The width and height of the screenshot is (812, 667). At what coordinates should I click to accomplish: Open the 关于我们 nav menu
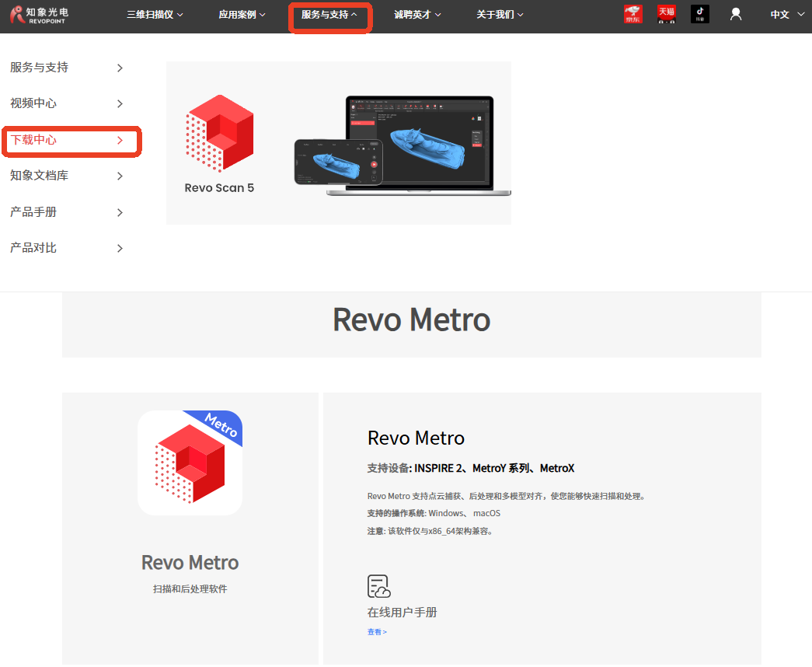tap(500, 14)
